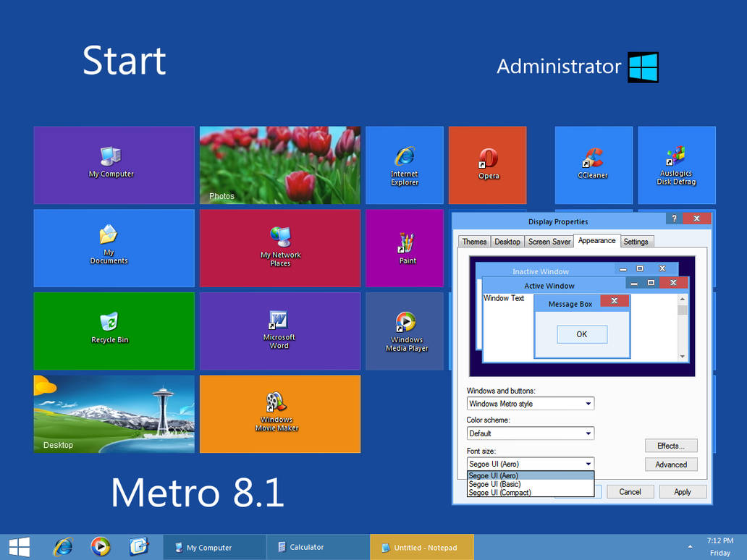Open the Color scheme dropdown
The width and height of the screenshot is (747, 560).
point(531,433)
